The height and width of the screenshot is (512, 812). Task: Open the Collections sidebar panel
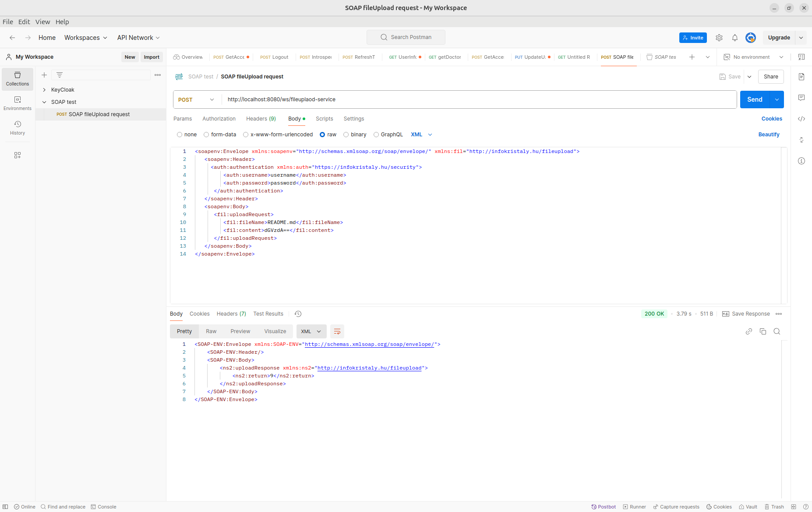[x=18, y=79]
